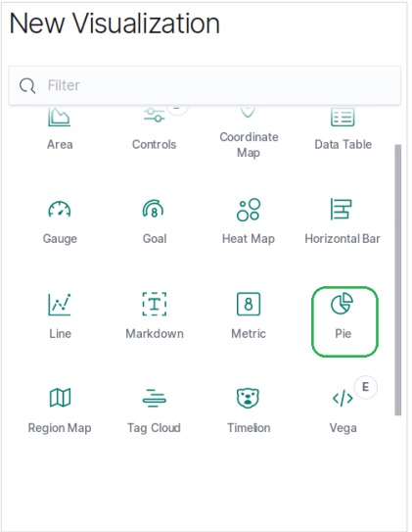
Task: Click the vertical scrollbar of visualization list
Action: pos(397,280)
